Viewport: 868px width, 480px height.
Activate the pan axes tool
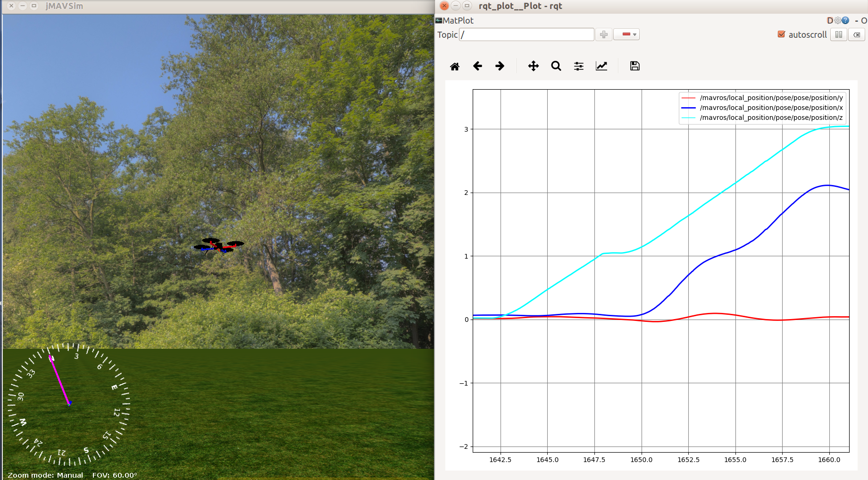coord(534,66)
